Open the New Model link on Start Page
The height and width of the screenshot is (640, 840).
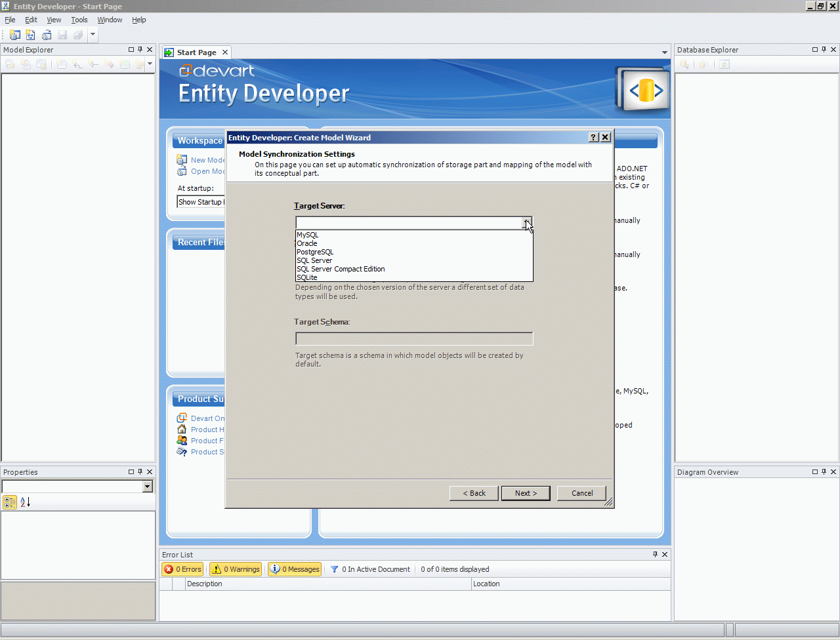(207, 160)
